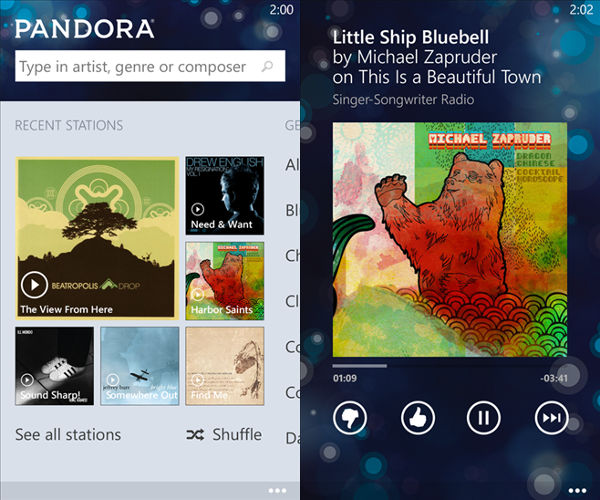Open the Find Me station tile
600x500 pixels.
click(x=225, y=366)
